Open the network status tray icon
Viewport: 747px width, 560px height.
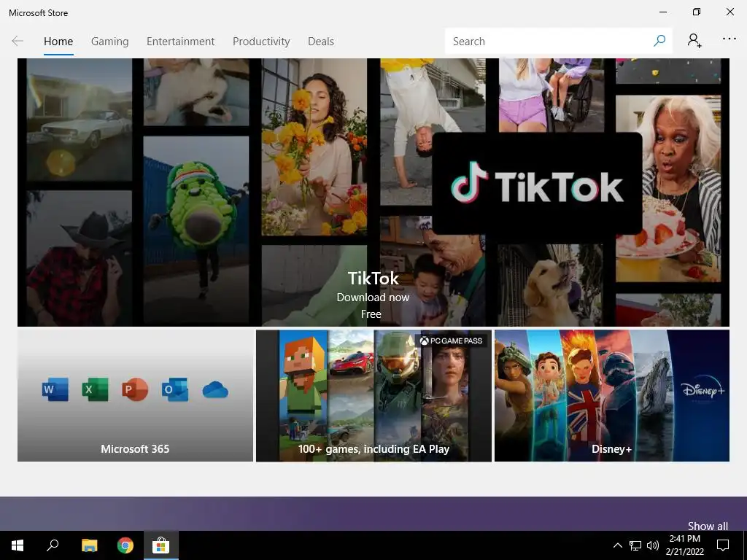(635, 545)
